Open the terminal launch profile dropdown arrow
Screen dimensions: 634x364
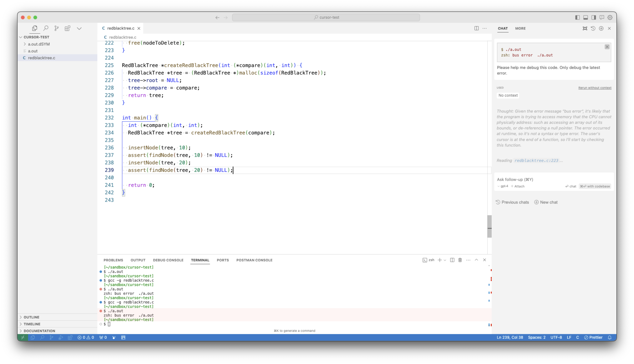click(445, 260)
